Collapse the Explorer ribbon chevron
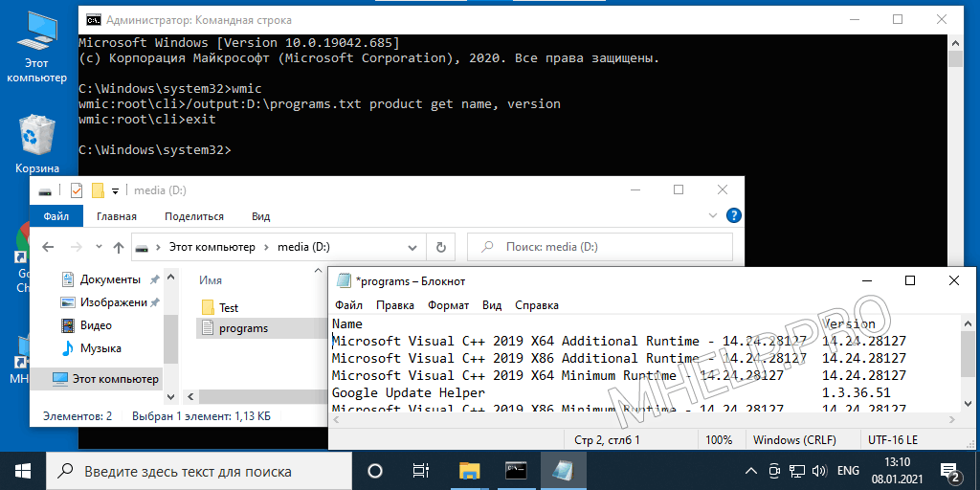This screenshot has height=490, width=980. tap(714, 215)
